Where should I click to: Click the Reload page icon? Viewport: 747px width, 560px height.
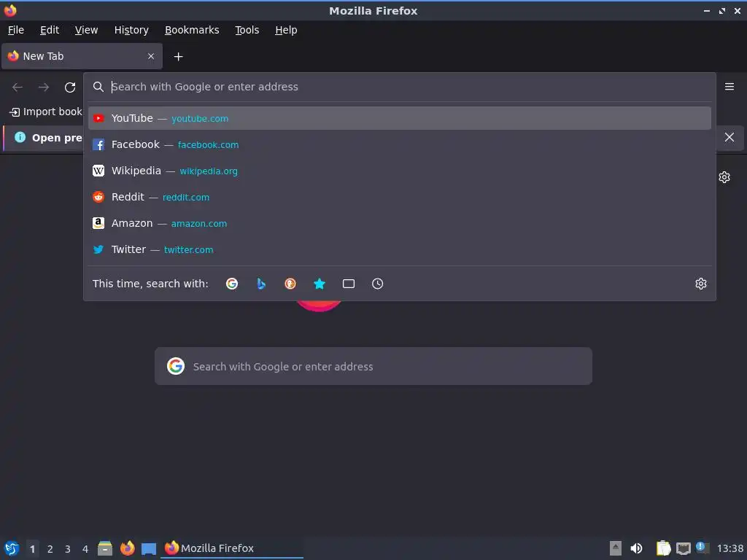[x=70, y=87]
